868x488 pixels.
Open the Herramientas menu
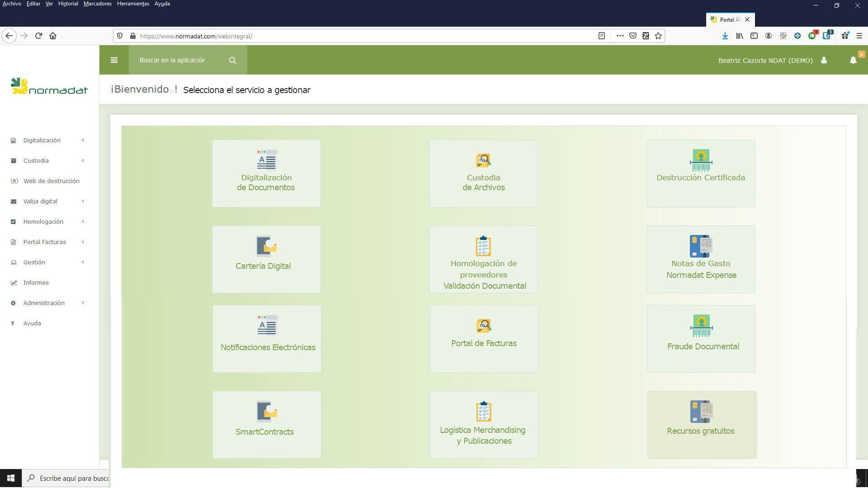133,4
